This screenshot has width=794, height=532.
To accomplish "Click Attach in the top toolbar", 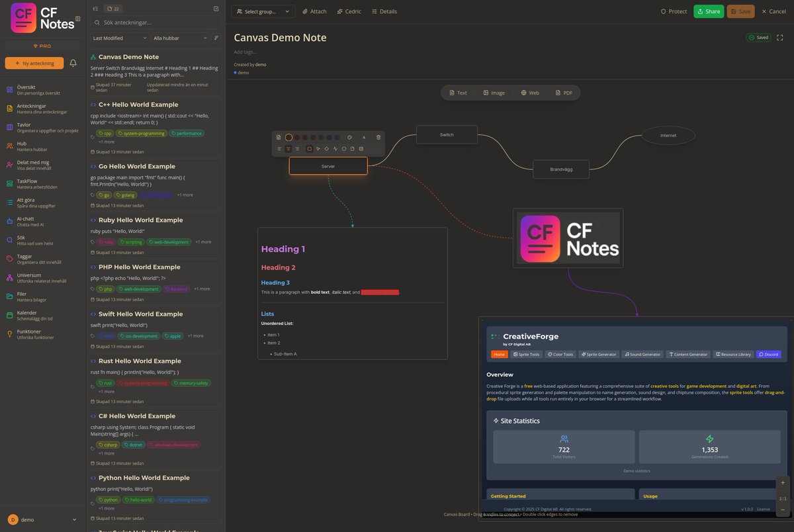I will tap(314, 11).
